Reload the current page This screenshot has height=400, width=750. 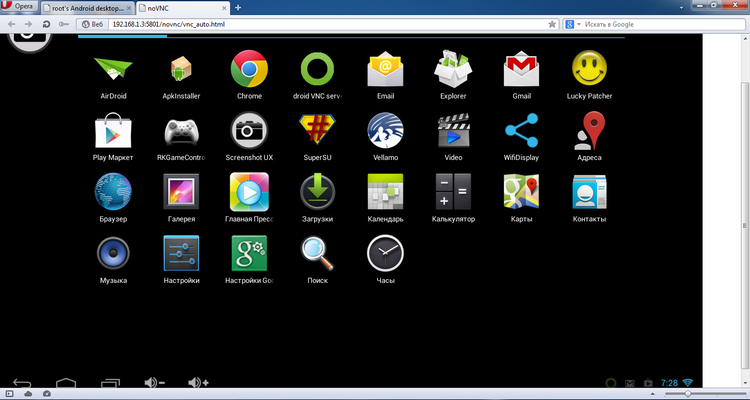tap(46, 24)
